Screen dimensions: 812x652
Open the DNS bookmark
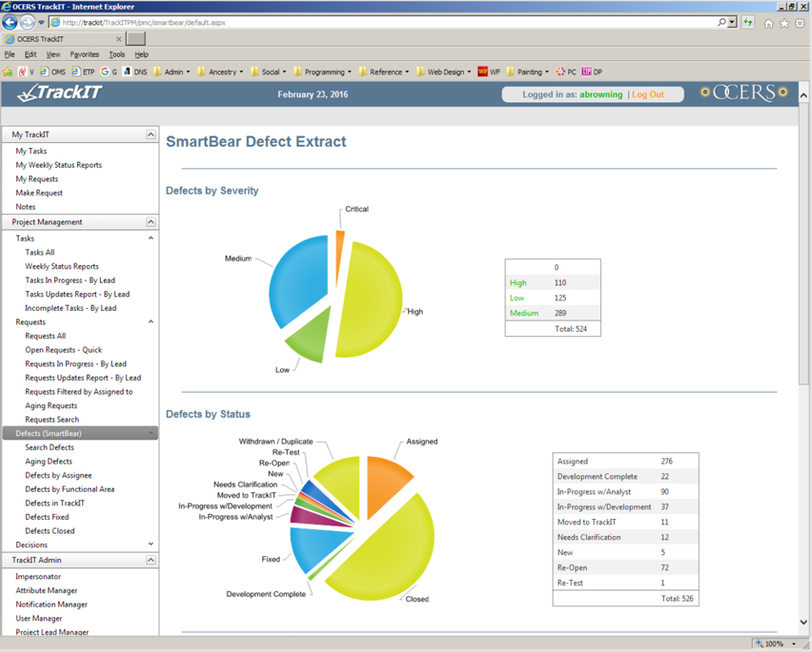click(x=135, y=72)
